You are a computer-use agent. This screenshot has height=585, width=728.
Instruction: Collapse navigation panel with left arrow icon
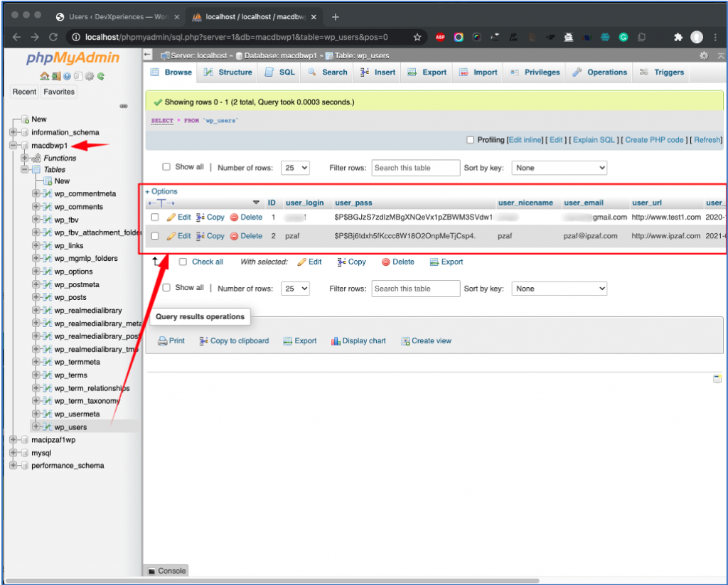(148, 55)
